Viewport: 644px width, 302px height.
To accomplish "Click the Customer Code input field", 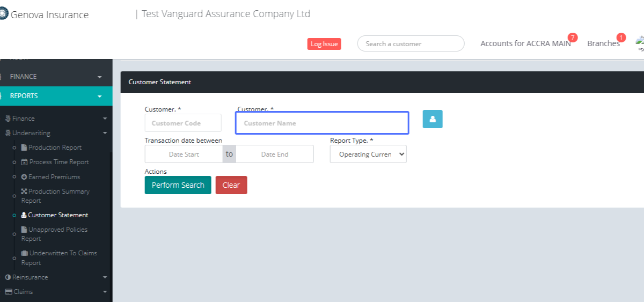I will click(x=182, y=123).
